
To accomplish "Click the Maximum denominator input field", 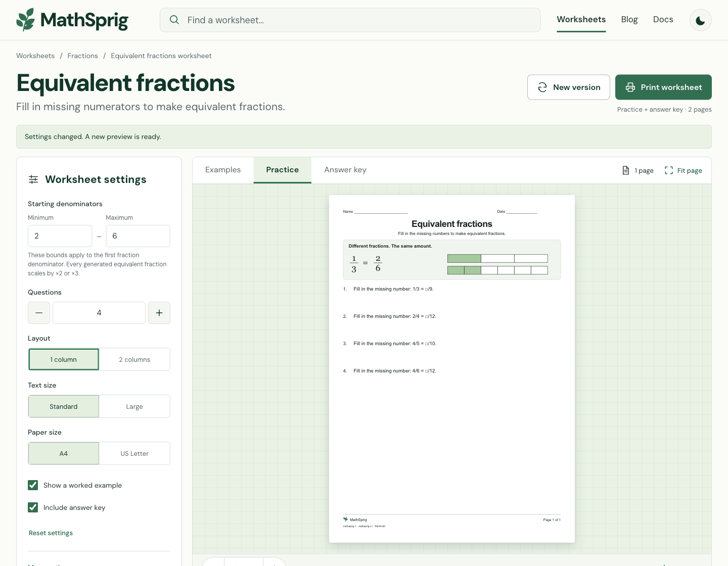I will pos(138,236).
